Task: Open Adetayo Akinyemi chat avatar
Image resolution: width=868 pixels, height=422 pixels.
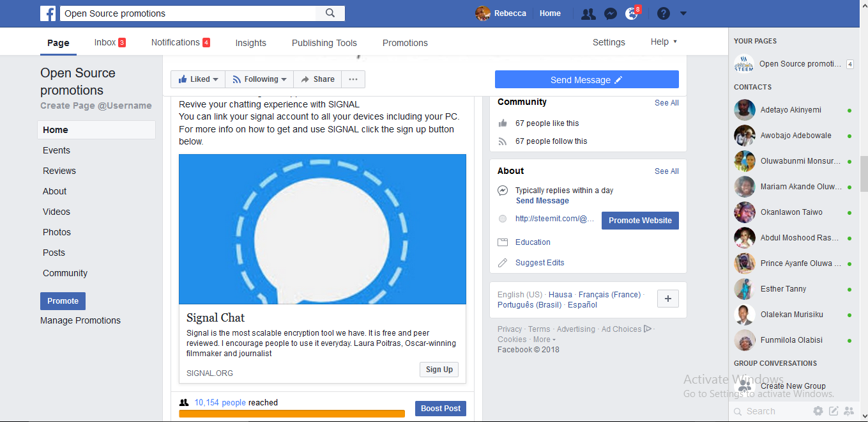Action: (x=745, y=110)
